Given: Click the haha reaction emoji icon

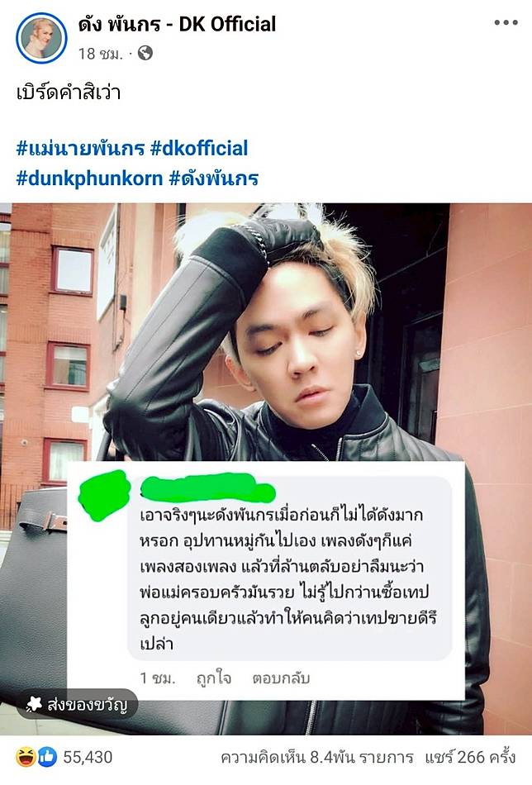Looking at the screenshot, I should pos(26,756).
